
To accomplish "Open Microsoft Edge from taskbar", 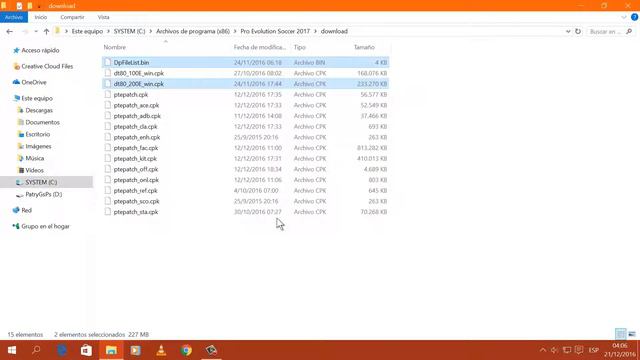I will coord(62,350).
